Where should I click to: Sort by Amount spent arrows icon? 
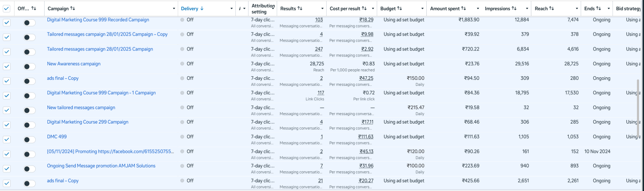tap(463, 8)
